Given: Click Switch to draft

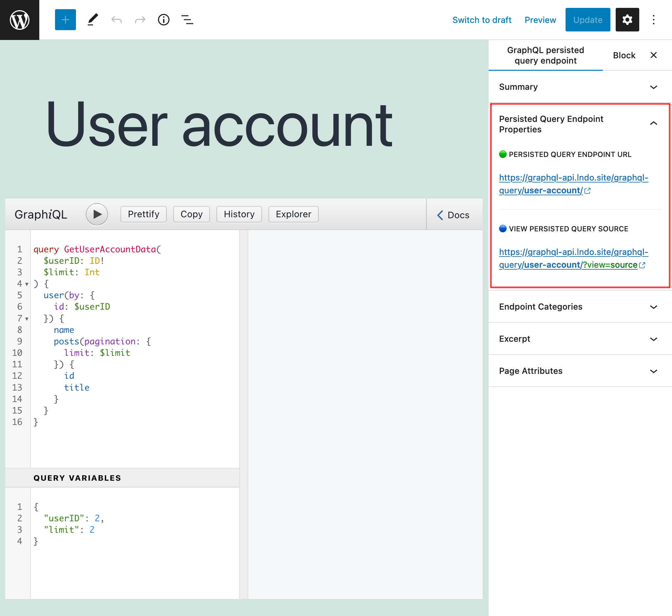Looking at the screenshot, I should pos(482,20).
